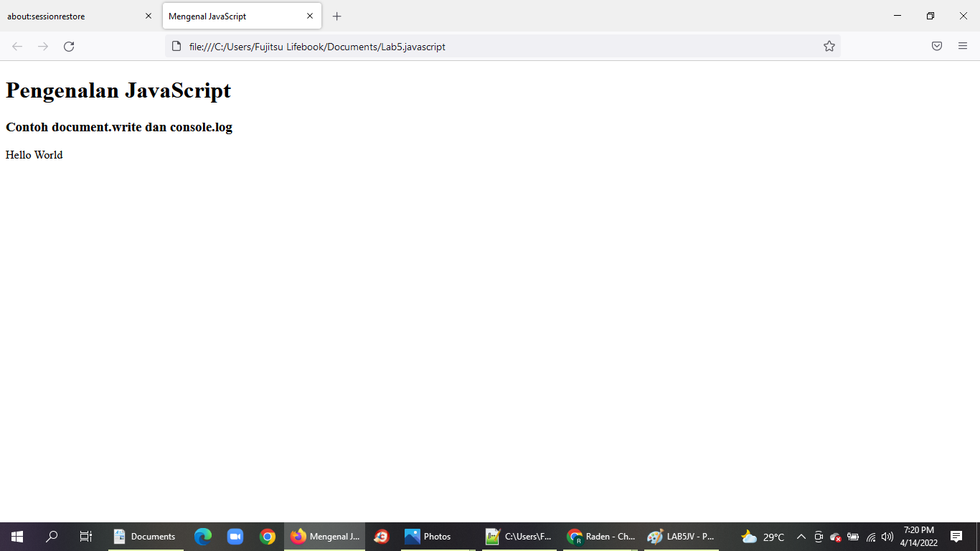
Task: Open the weather widget showing 29°C
Action: point(763,537)
